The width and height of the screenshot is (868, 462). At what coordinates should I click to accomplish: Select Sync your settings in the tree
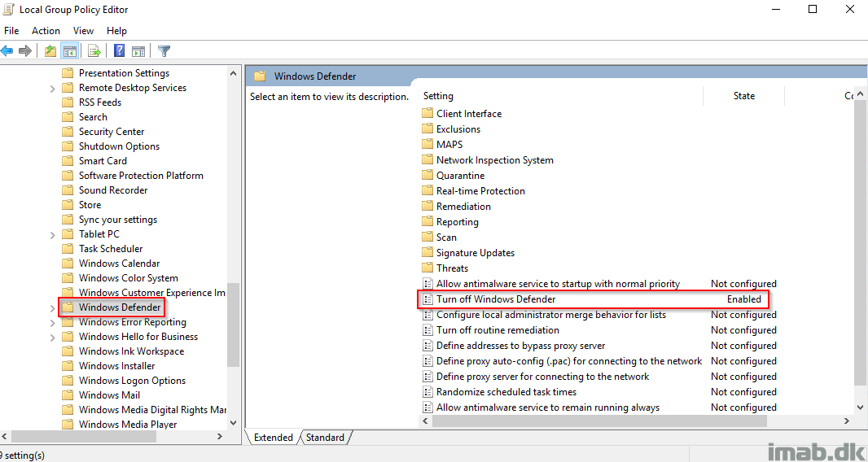coord(118,220)
